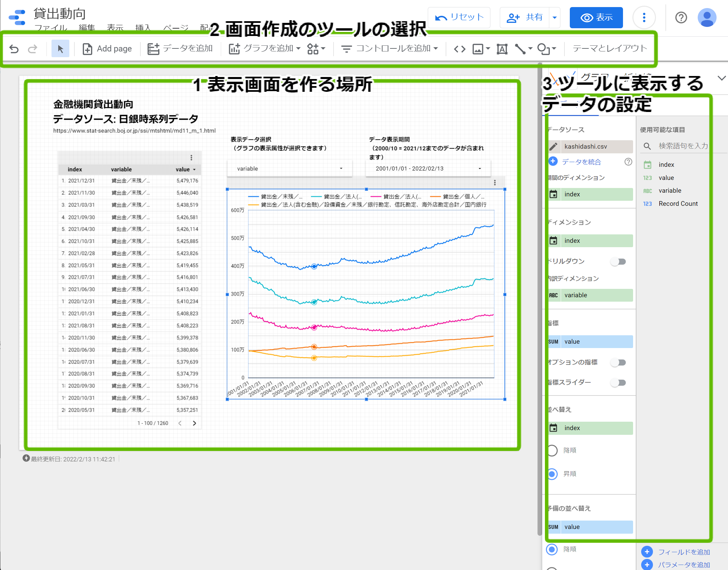The height and width of the screenshot is (570, 728).
Task: Click the 共有 share button
Action: point(525,17)
